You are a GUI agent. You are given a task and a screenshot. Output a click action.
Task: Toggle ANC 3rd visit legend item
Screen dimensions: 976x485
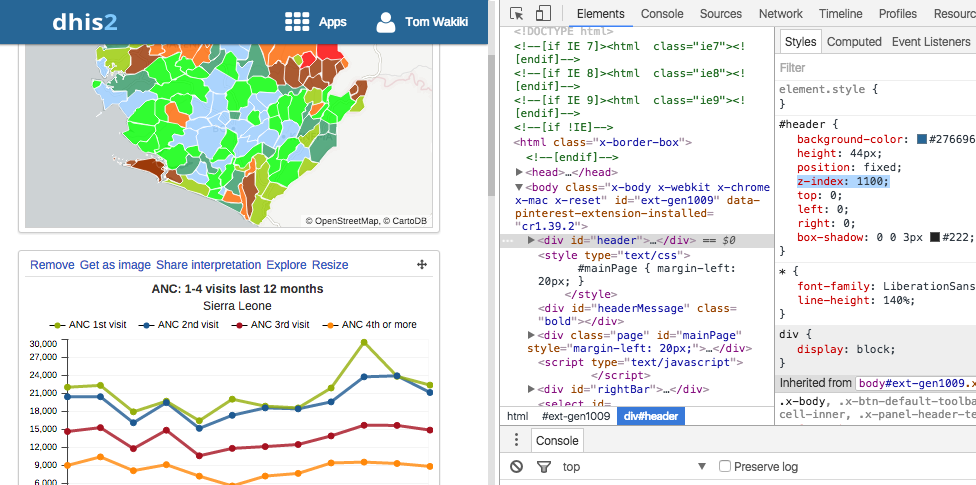pyautogui.click(x=270, y=324)
